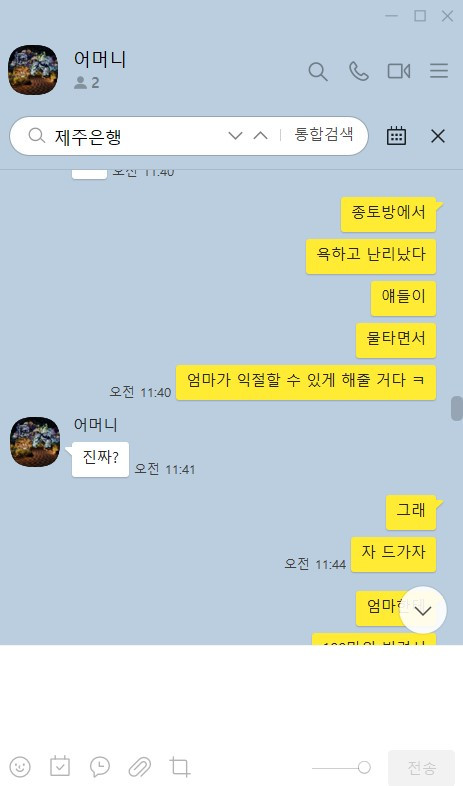Jump to next search result down arrow
The image size is (463, 786).
click(x=235, y=135)
